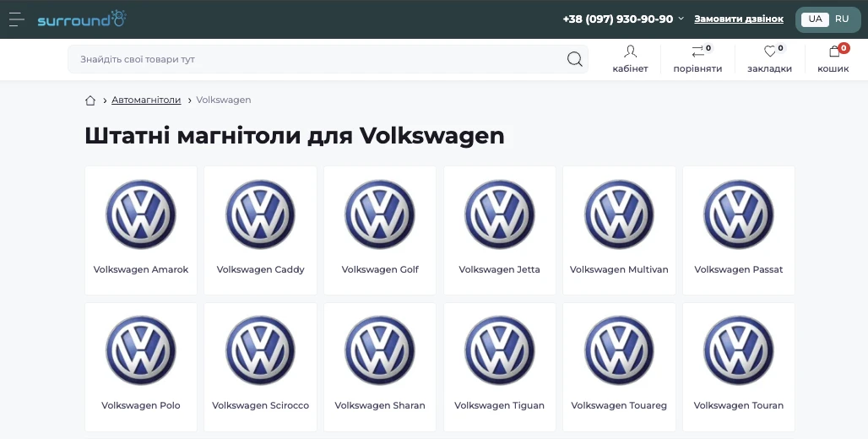868x439 pixels.
Task: Open the Volkswagen Touareg category
Action: pyautogui.click(x=619, y=367)
